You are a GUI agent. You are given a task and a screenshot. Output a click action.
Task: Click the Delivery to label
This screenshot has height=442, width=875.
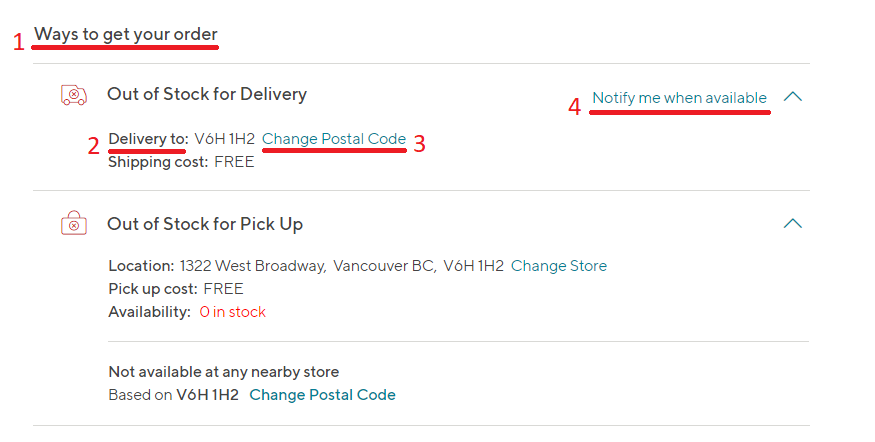point(148,139)
